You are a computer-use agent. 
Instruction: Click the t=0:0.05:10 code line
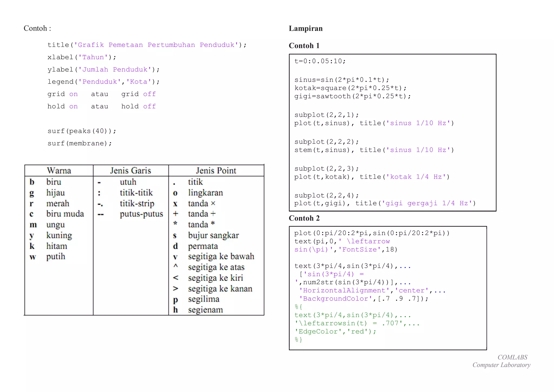point(320,61)
